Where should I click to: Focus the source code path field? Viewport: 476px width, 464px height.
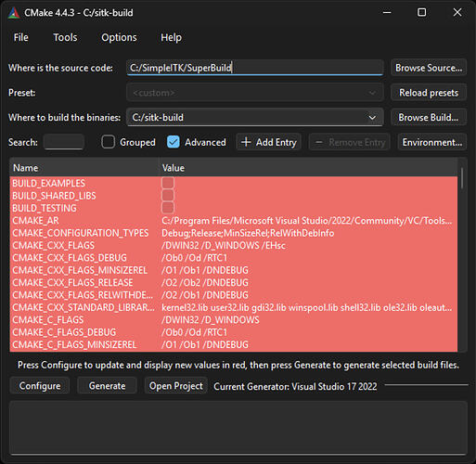255,68
